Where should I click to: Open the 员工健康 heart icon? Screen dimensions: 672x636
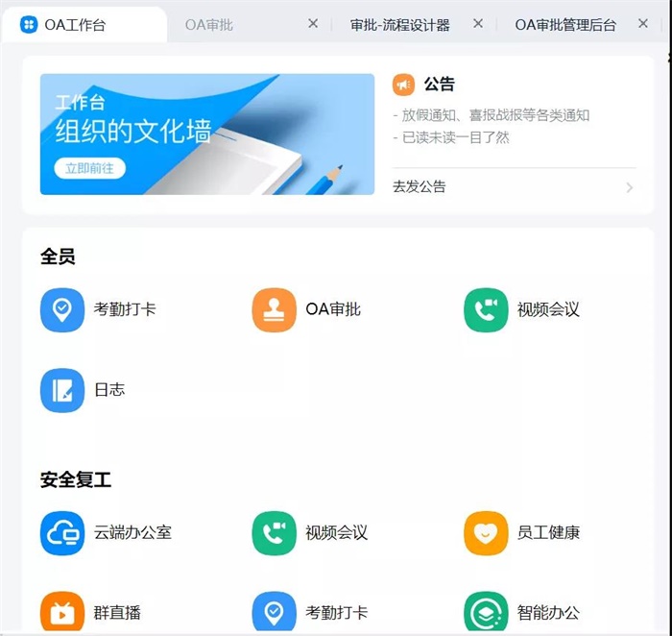[x=486, y=532]
